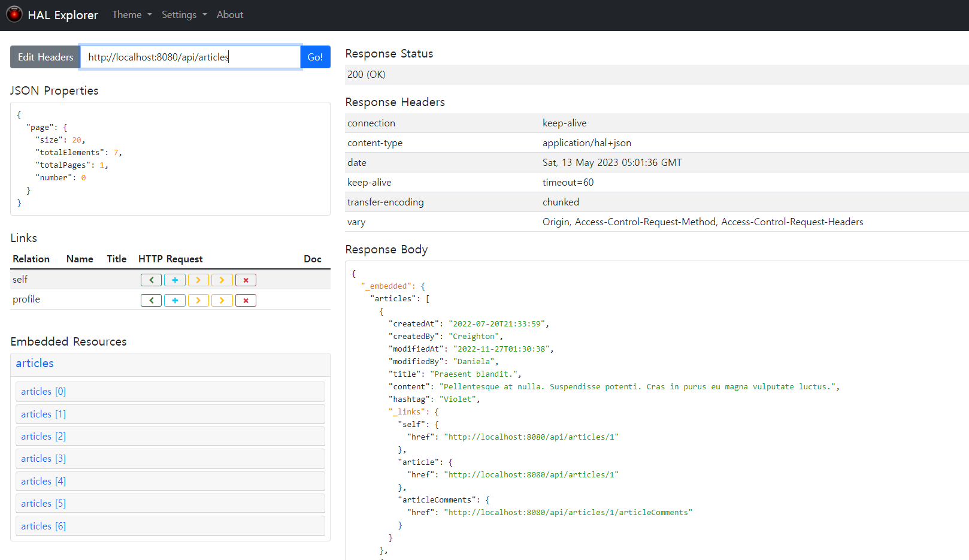Click the chunked transfer-encoding value

pyautogui.click(x=561, y=202)
